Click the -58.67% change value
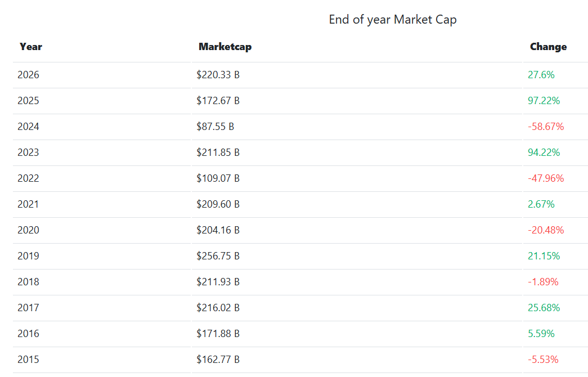Viewport: 588px width, 377px height. point(546,127)
